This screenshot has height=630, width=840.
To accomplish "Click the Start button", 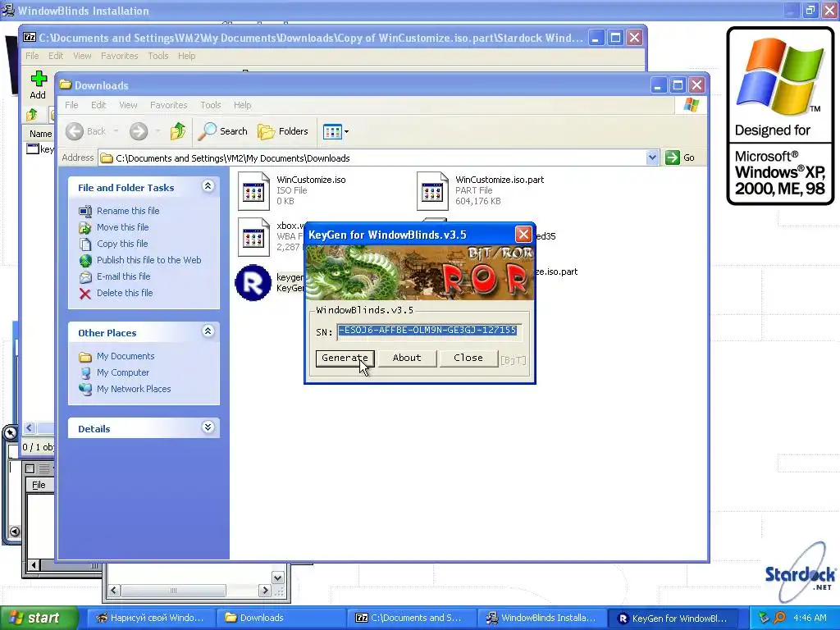I will click(x=39, y=618).
